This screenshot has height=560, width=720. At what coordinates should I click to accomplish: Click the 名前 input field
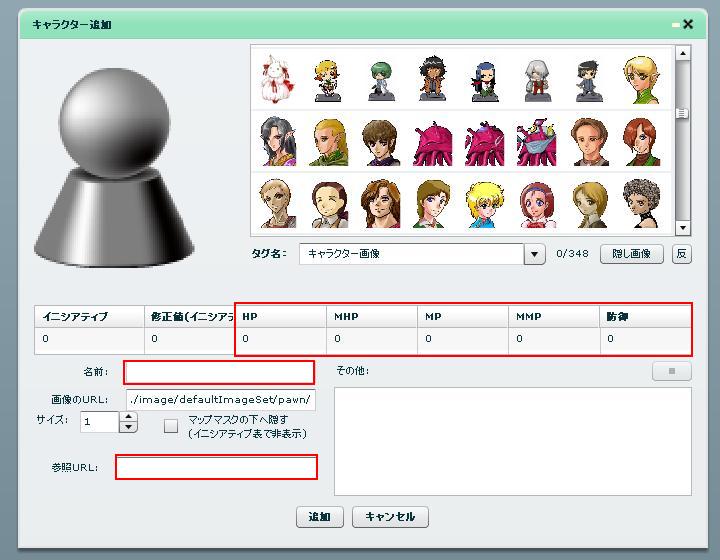219,373
